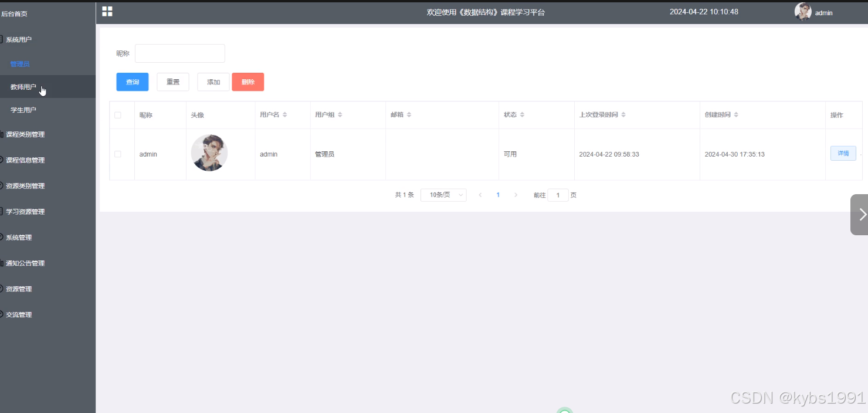The width and height of the screenshot is (868, 413).
Task: Collapse the 系统用户 sidebar group
Action: pos(48,39)
